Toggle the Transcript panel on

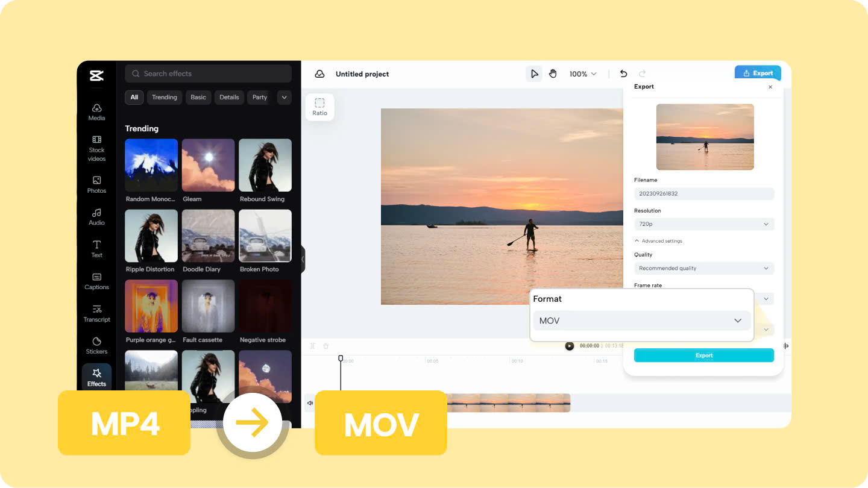[x=96, y=314]
